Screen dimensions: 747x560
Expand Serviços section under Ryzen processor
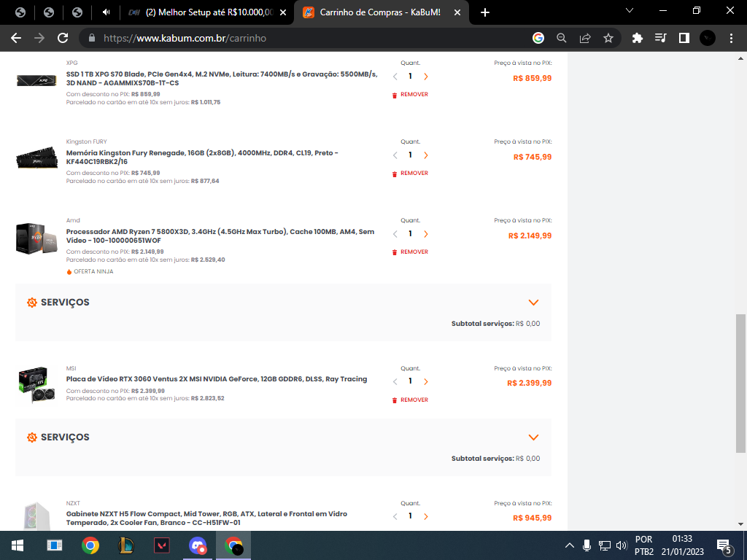(x=533, y=303)
